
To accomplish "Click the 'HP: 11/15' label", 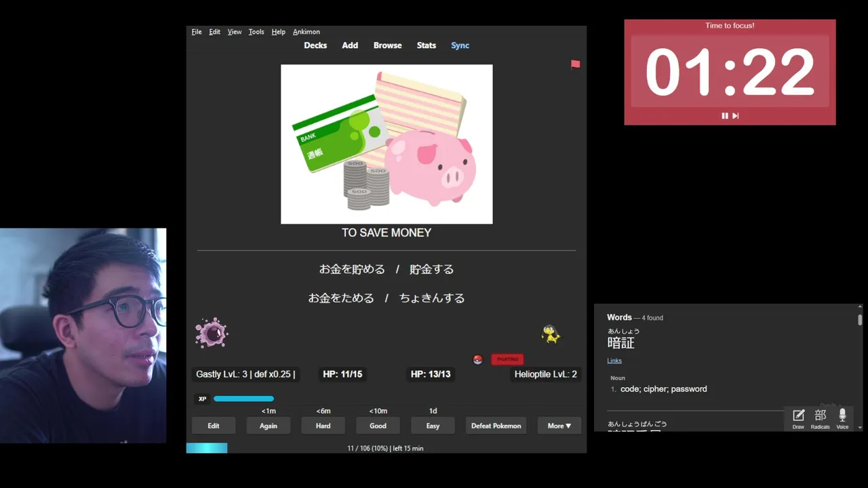I will coord(342,374).
